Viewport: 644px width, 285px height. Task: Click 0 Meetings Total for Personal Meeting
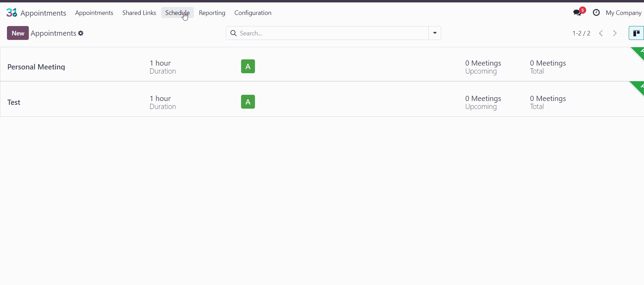548,67
